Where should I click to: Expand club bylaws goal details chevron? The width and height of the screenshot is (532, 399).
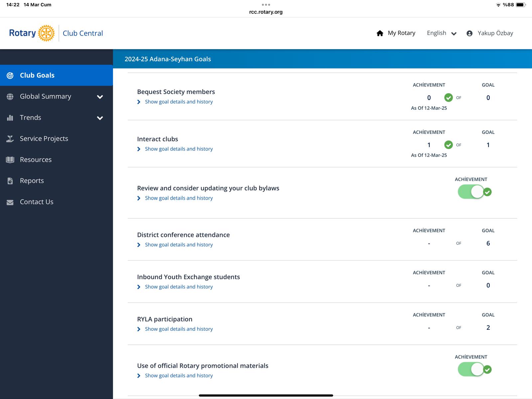coord(139,198)
